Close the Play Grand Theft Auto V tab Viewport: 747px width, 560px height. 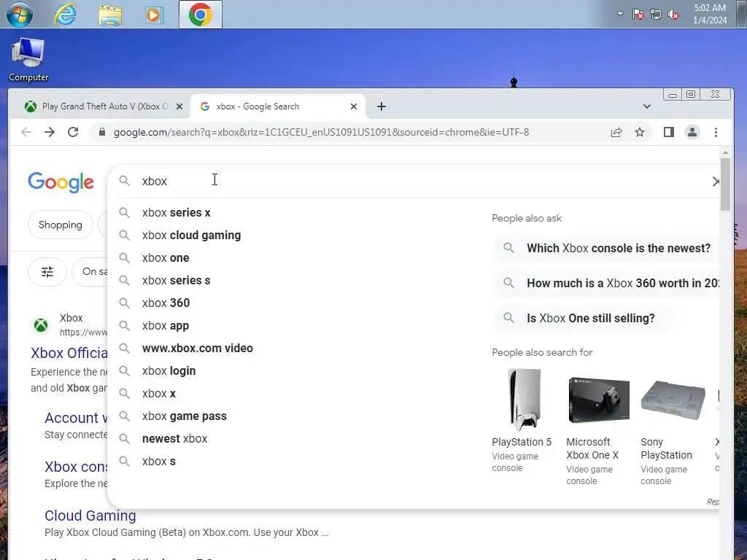[179, 106]
